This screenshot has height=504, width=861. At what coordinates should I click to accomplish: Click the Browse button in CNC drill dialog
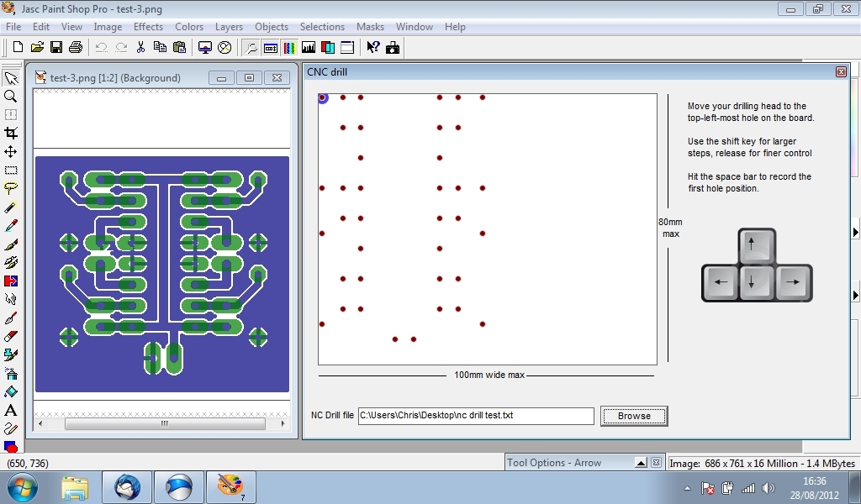point(634,415)
